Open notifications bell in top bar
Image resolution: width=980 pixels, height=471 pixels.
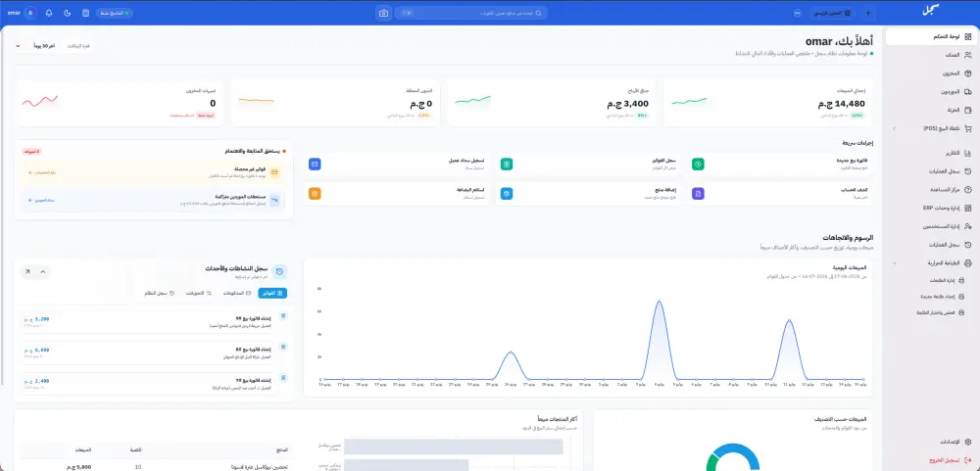coord(49,13)
